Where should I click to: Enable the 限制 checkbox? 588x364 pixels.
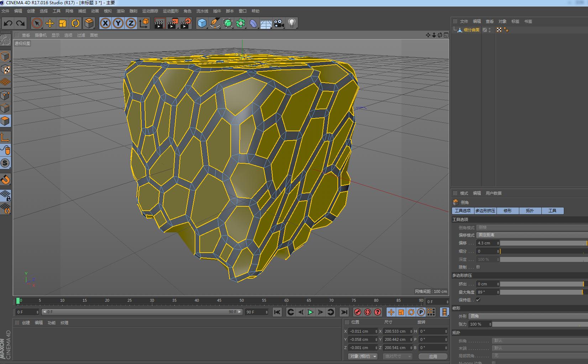[x=478, y=267]
